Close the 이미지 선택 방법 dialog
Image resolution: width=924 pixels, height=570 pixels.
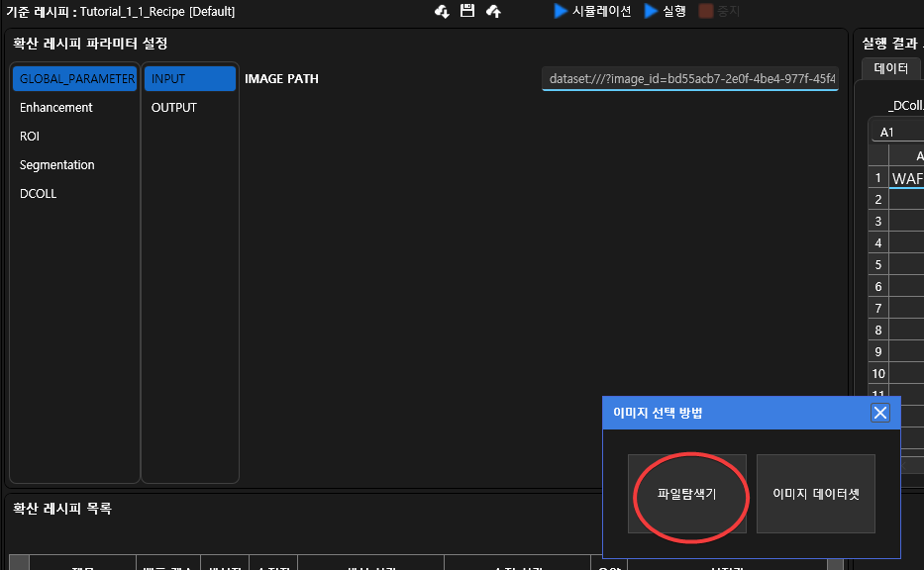[879, 413]
